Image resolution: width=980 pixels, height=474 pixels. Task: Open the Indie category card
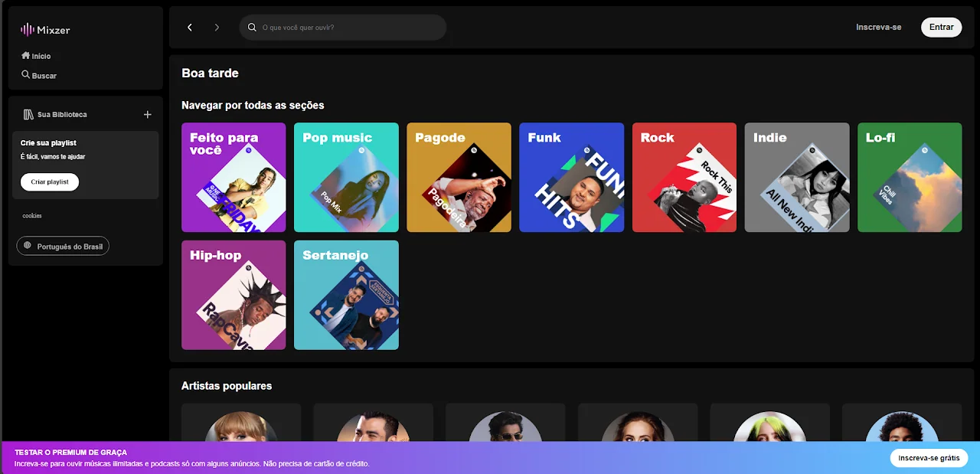click(x=797, y=177)
